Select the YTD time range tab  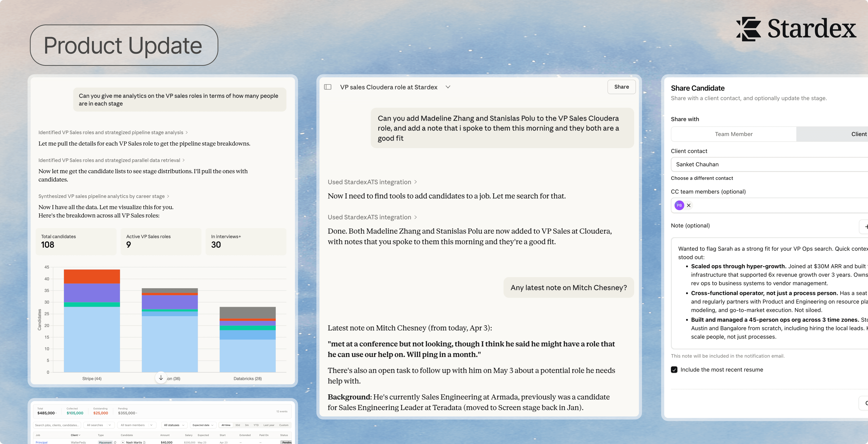(256, 425)
